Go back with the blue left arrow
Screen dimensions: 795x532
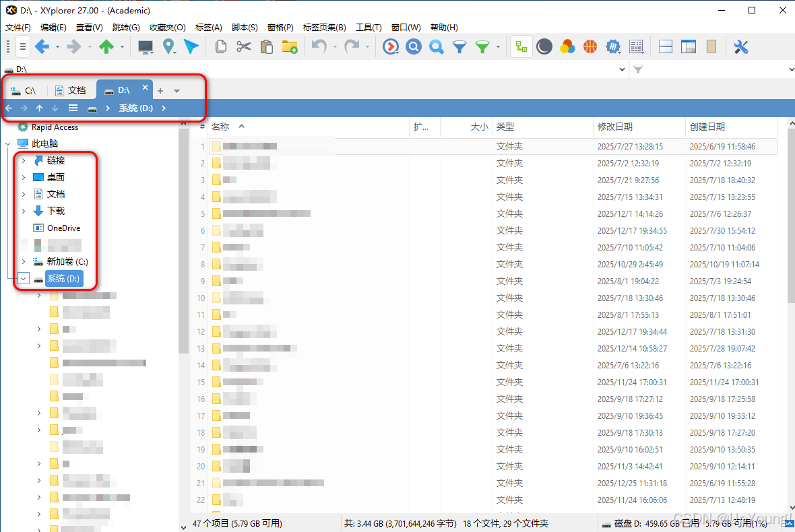click(x=42, y=47)
